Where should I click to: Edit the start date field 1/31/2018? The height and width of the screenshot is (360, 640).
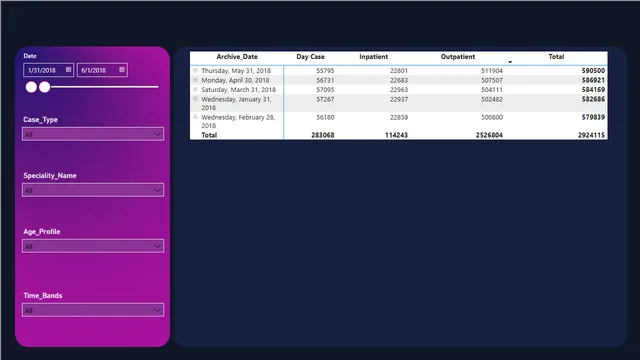click(x=49, y=70)
